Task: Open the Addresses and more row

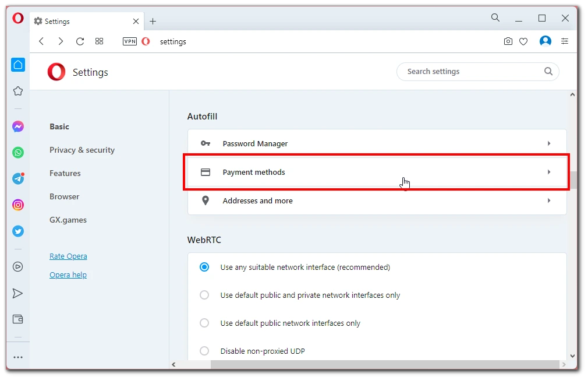Action: coord(377,200)
